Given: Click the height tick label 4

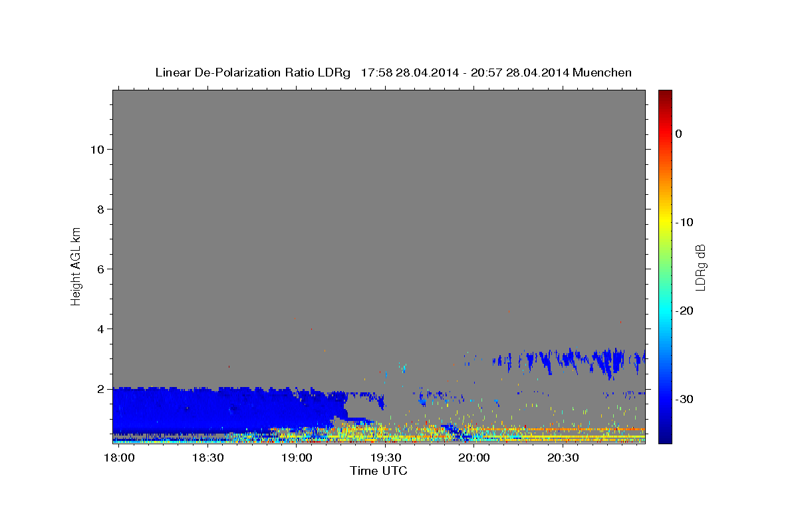Looking at the screenshot, I should tap(100, 329).
